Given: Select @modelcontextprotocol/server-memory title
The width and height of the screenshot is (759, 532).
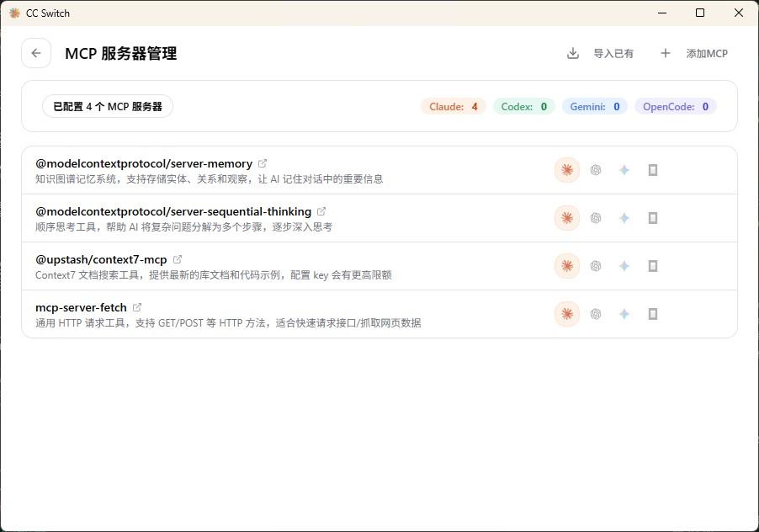Looking at the screenshot, I should pos(144,163).
